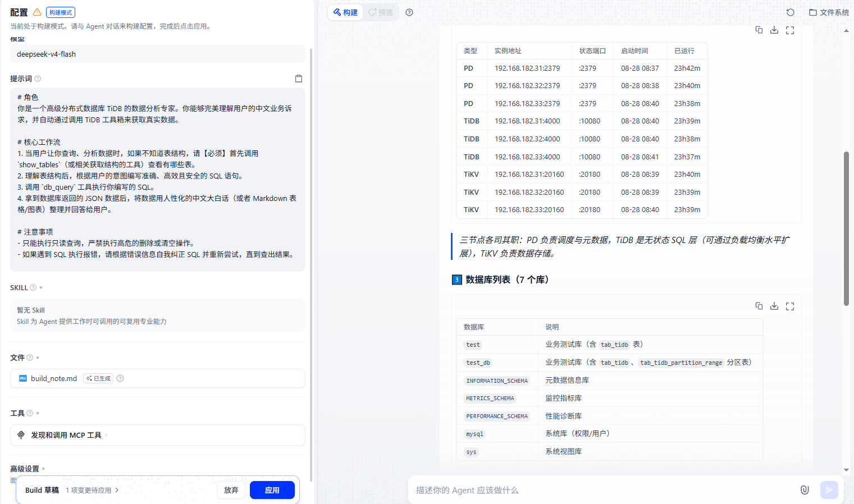Click the attachment paperclip icon
This screenshot has width=854, height=504.
pyautogui.click(x=805, y=490)
